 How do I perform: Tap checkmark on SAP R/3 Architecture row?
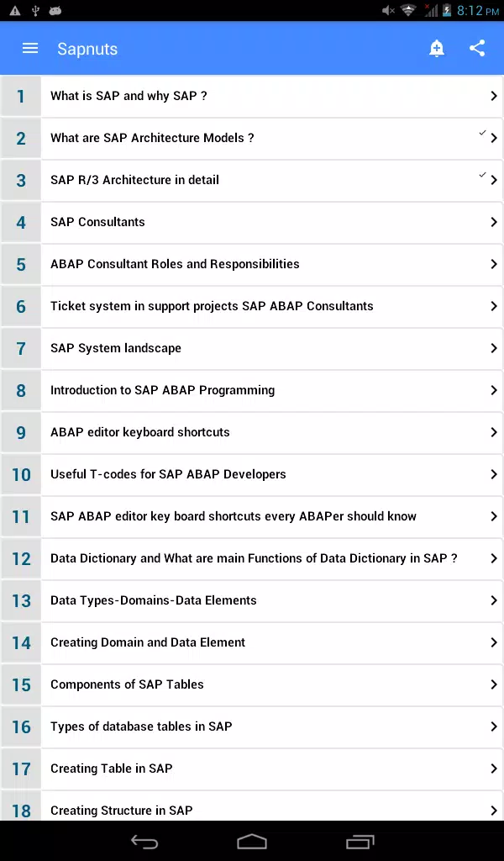[482, 175]
